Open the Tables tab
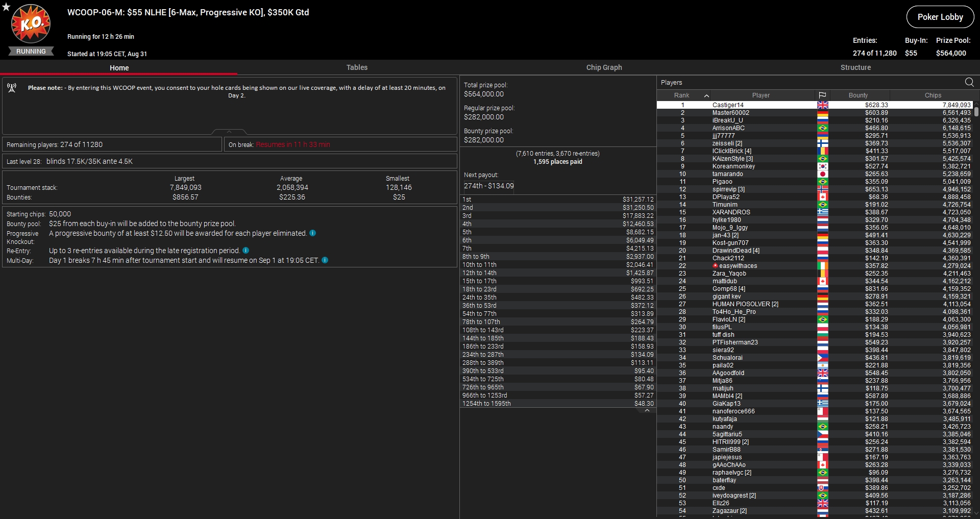 click(x=357, y=67)
